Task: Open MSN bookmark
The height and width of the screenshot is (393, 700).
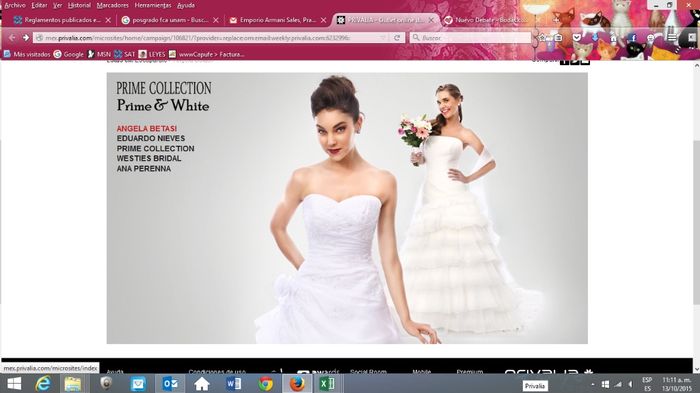Action: click(99, 54)
